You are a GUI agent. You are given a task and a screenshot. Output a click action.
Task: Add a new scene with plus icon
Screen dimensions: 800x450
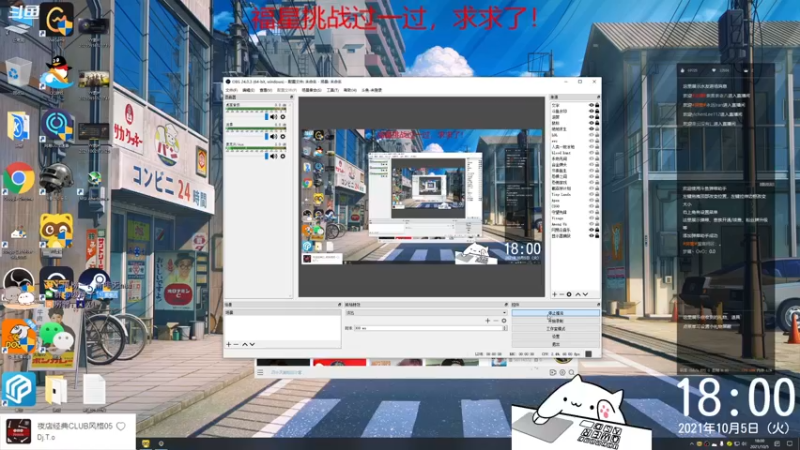tap(229, 344)
